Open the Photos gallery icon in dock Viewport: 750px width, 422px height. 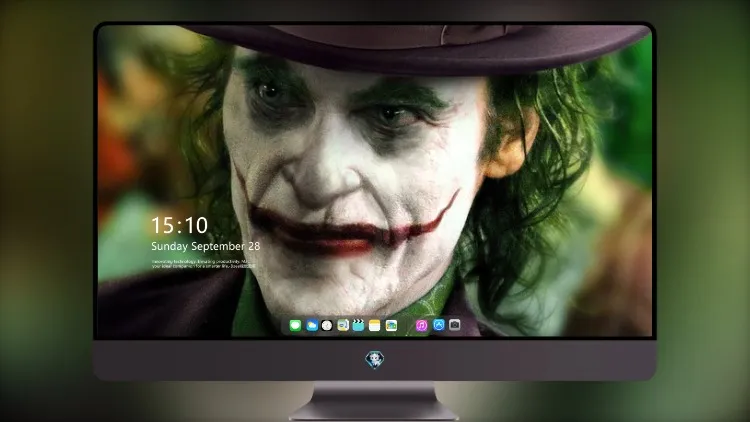(391, 325)
